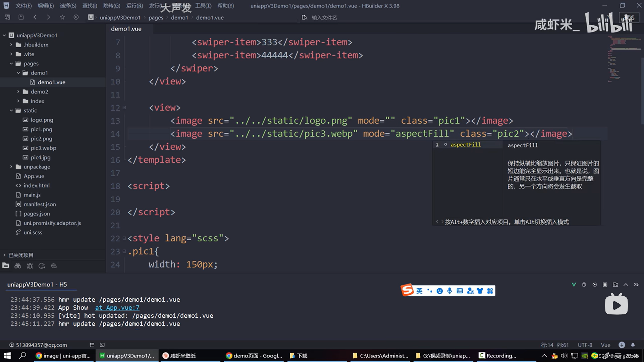Click the download arrow icon in status bar
This screenshot has width=644, height=362.
click(622, 345)
